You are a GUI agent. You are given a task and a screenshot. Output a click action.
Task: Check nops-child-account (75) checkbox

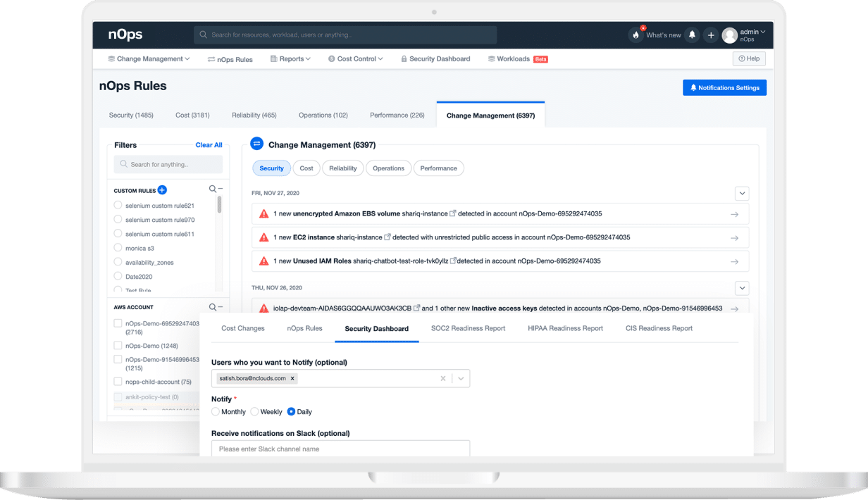pyautogui.click(x=118, y=382)
